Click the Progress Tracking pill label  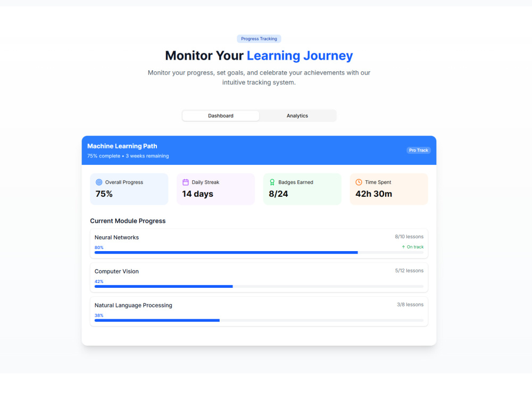(x=259, y=39)
